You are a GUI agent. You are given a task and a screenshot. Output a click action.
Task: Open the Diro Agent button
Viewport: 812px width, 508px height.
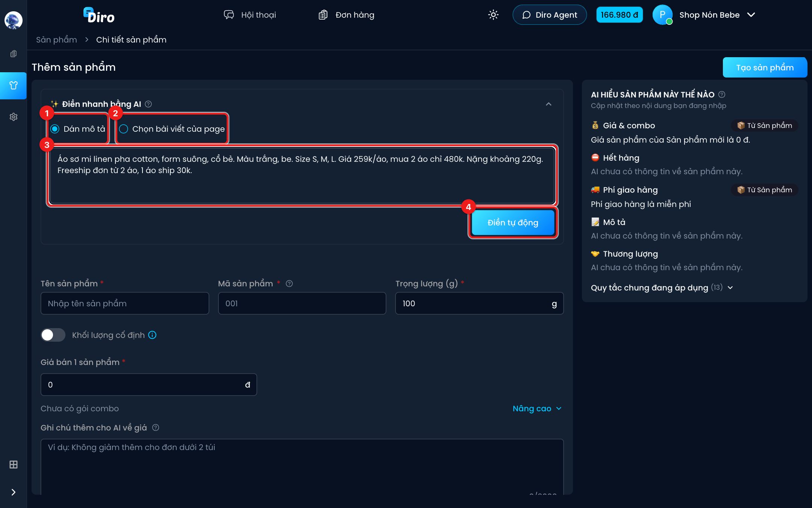tap(549, 15)
